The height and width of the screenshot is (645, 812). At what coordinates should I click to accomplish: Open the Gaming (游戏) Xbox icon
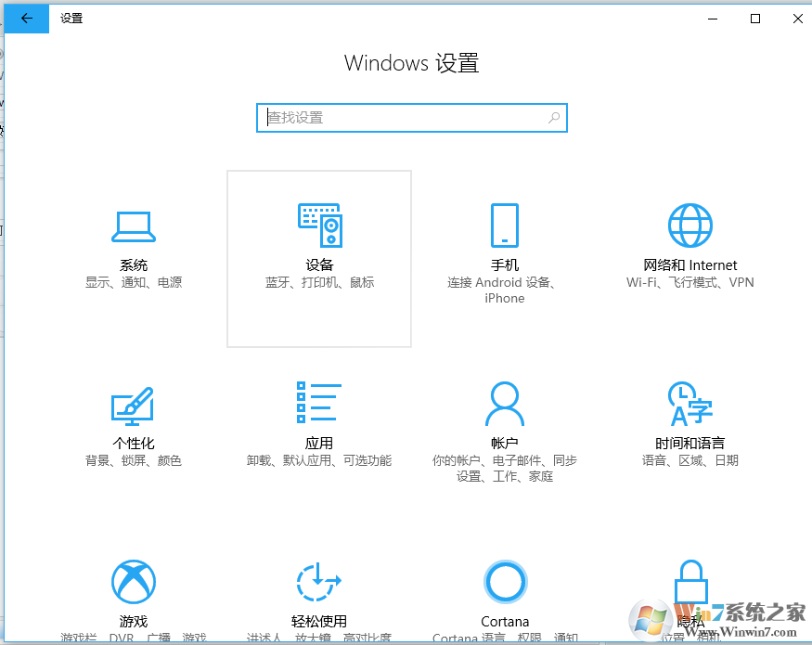pos(134,581)
